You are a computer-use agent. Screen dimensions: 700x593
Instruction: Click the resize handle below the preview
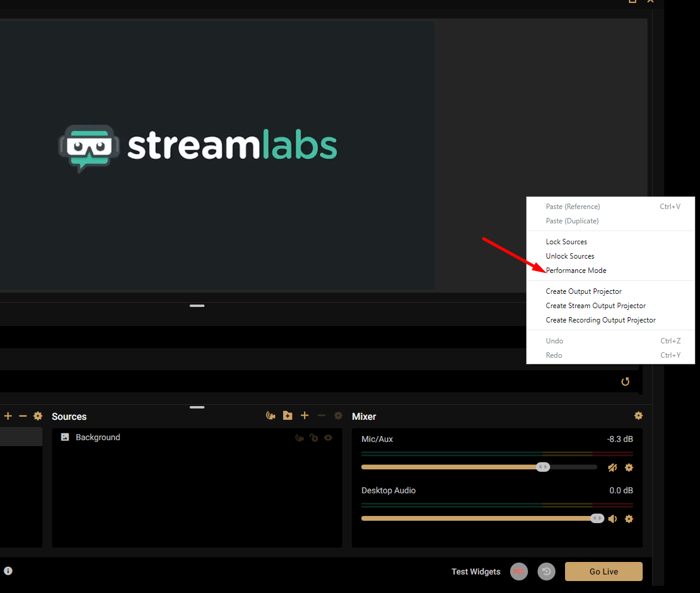197,306
